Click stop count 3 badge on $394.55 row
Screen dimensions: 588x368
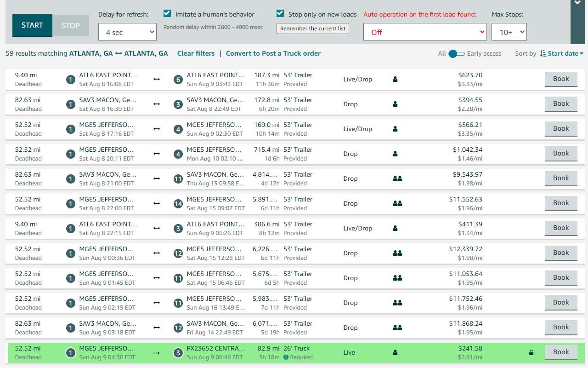point(178,104)
